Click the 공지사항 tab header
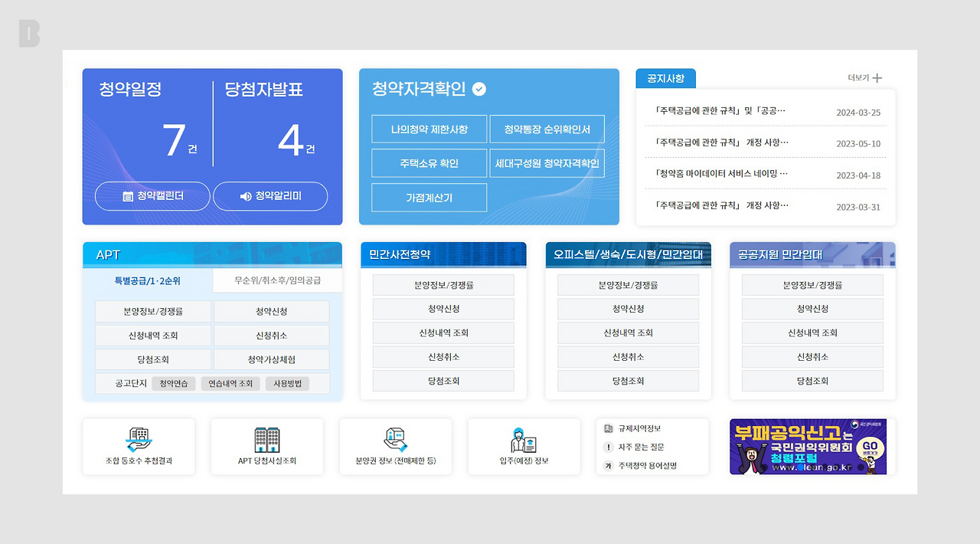The width and height of the screenshot is (980, 544). point(665,78)
